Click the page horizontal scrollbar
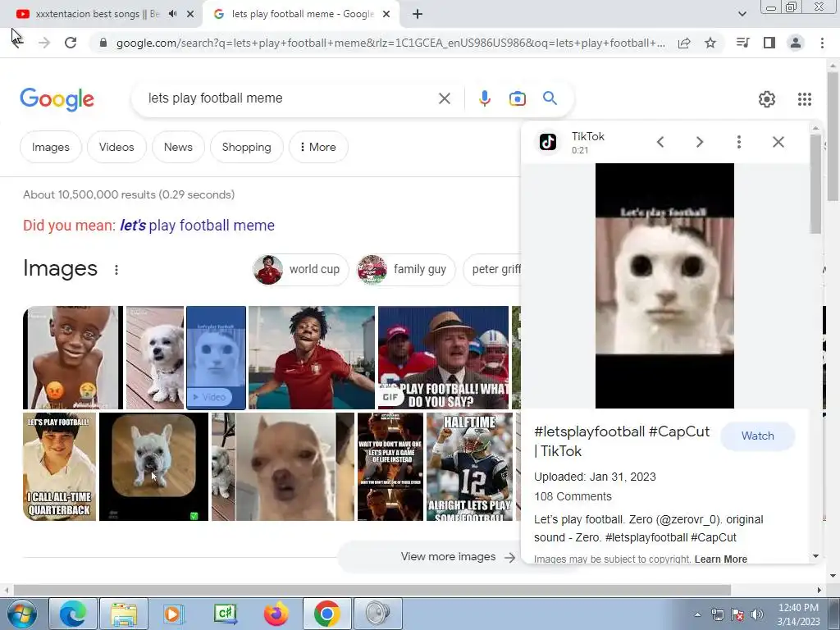Viewport: 840px width, 630px height. 372,590
